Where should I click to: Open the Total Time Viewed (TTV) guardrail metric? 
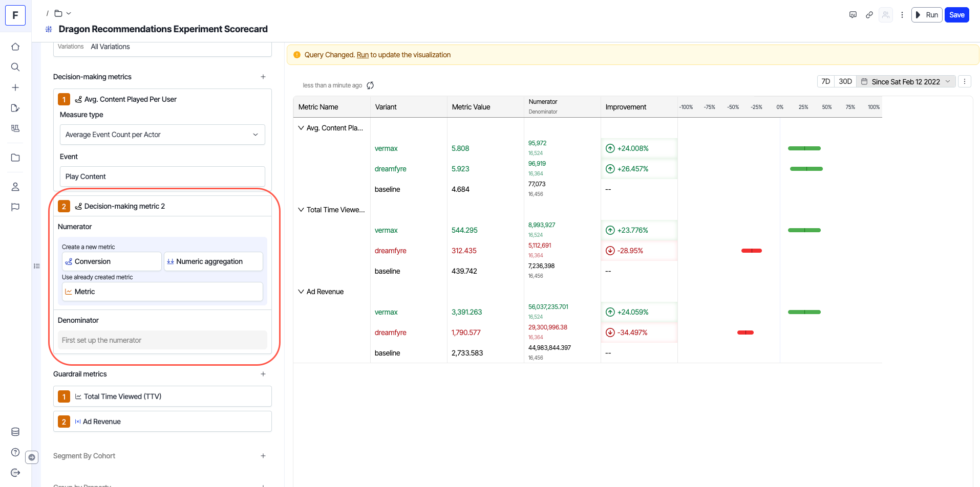coord(162,396)
